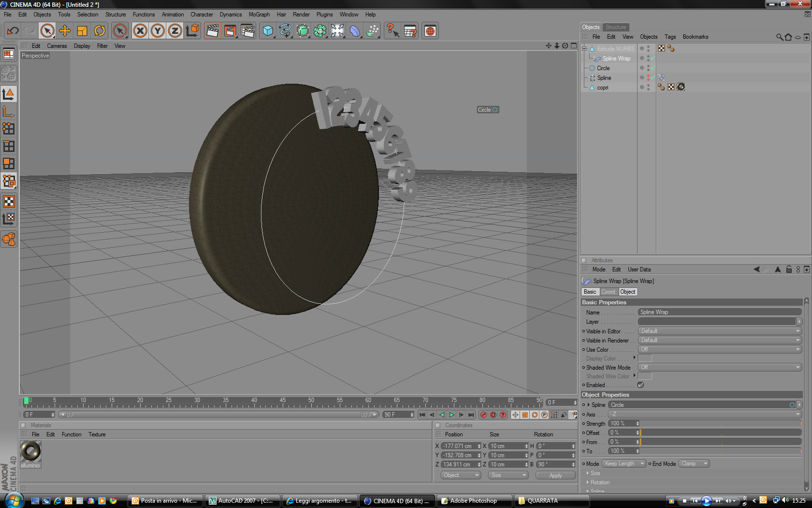This screenshot has height=508, width=812.
Task: Click the Apply button in Coordinates
Action: (555, 475)
